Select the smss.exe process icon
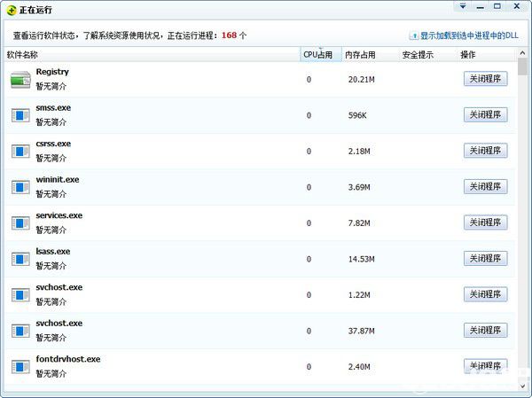Viewport: 532px width, 398px height. click(x=20, y=115)
